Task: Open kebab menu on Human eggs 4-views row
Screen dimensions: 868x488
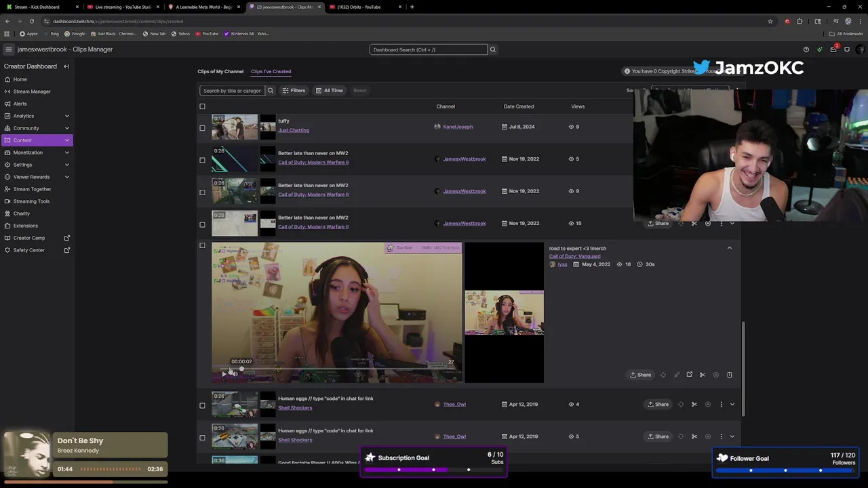Action: (x=722, y=405)
